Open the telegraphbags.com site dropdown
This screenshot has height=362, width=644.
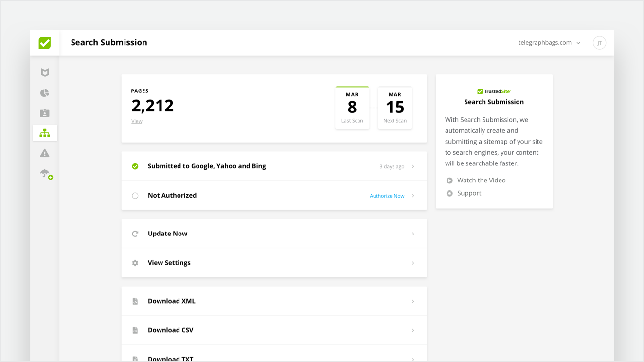(549, 43)
